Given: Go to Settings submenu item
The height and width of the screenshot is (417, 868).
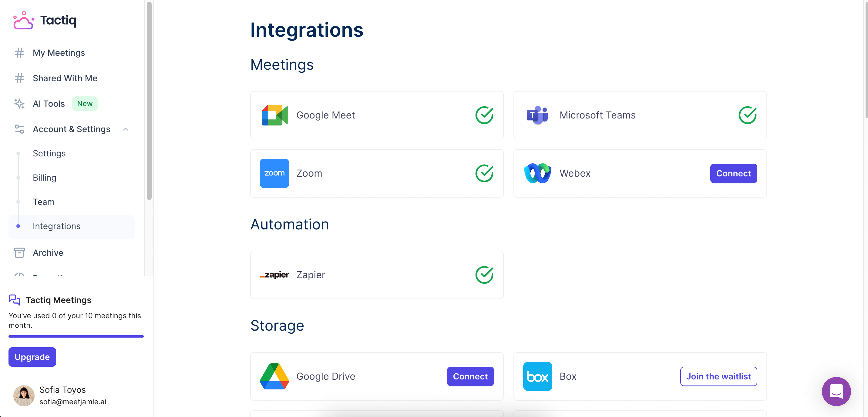Looking at the screenshot, I should 49,154.
